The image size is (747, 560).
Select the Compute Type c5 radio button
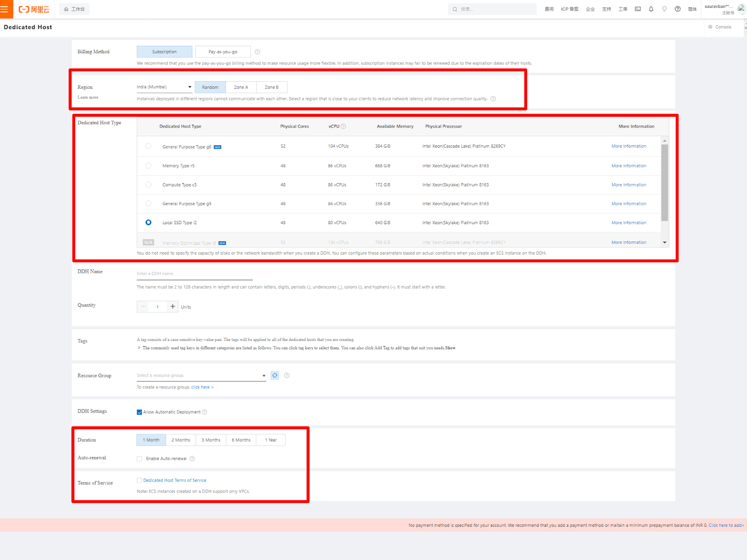(x=148, y=184)
